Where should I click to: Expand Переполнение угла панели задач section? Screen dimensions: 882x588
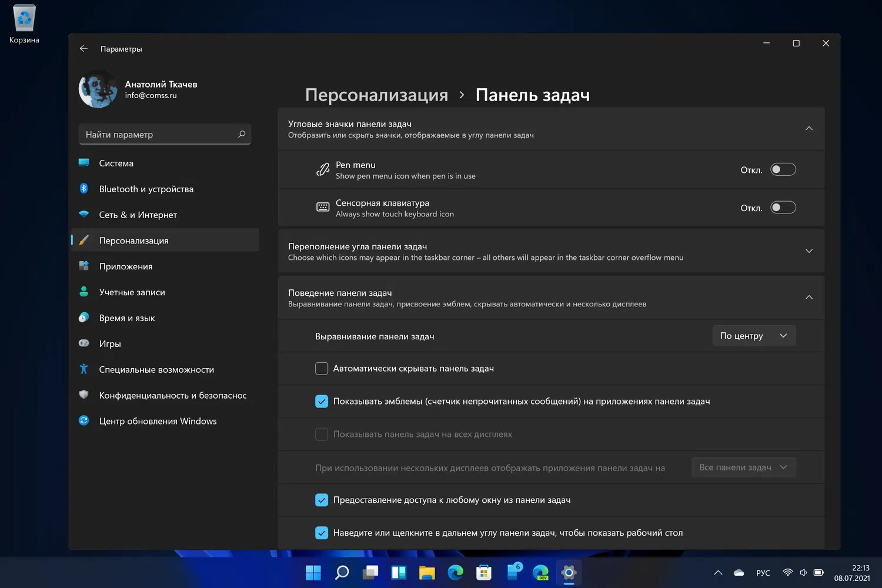pos(808,251)
